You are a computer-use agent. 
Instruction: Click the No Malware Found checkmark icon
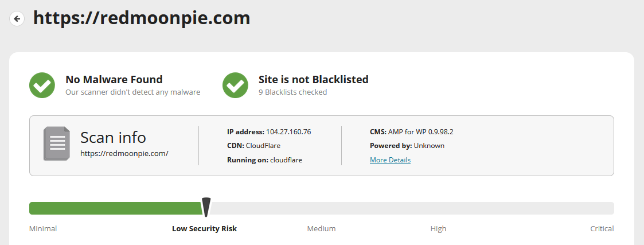[x=42, y=85]
